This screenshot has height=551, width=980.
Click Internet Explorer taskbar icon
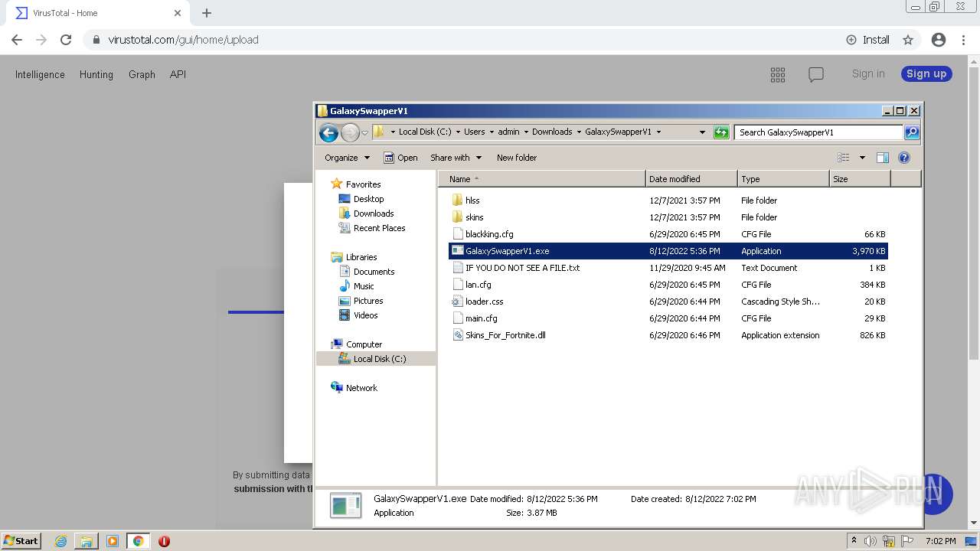coord(60,541)
